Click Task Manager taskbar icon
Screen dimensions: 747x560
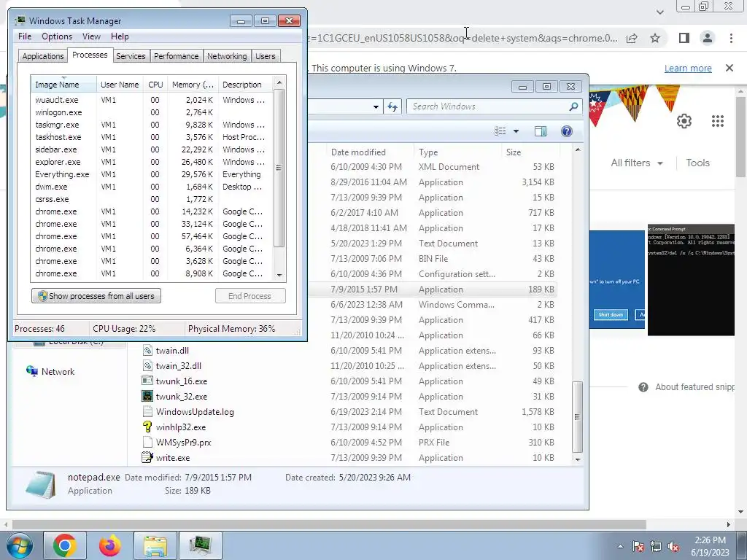(200, 545)
